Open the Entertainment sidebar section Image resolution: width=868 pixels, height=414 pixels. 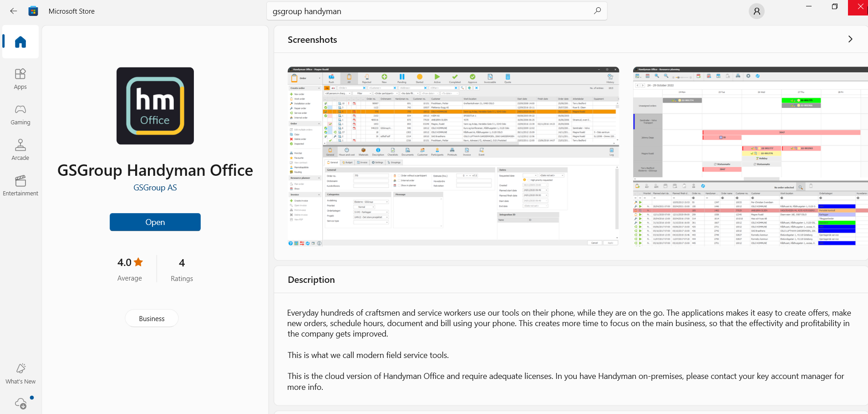click(x=20, y=185)
